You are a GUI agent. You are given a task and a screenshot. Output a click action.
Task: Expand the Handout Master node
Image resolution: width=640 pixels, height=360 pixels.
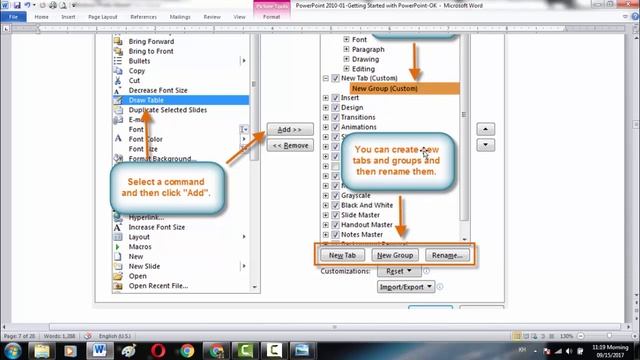(326, 225)
